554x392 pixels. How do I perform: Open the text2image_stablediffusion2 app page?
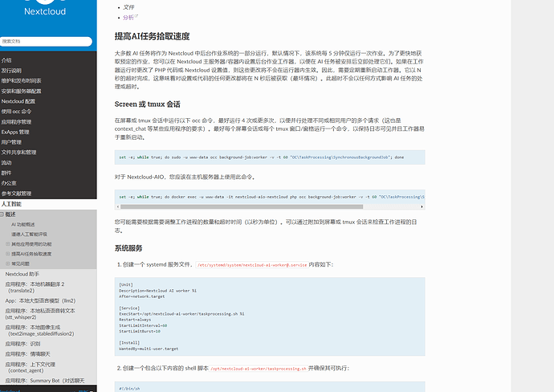[x=40, y=329]
